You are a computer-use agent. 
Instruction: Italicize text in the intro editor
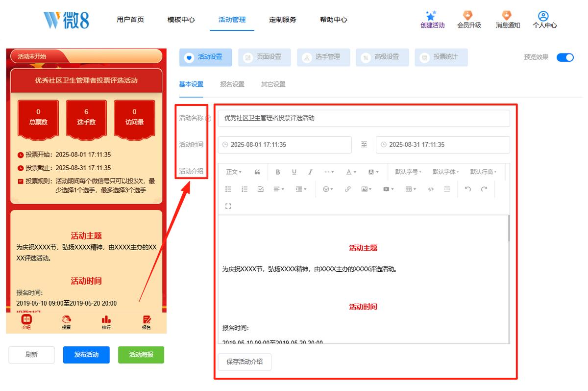pyautogui.click(x=310, y=172)
